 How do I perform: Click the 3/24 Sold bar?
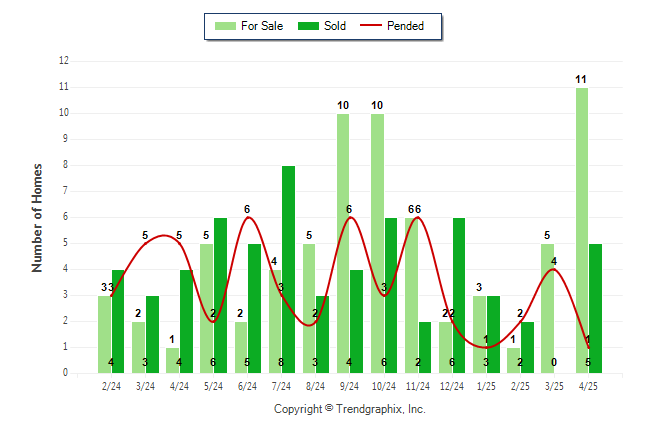click(x=152, y=334)
